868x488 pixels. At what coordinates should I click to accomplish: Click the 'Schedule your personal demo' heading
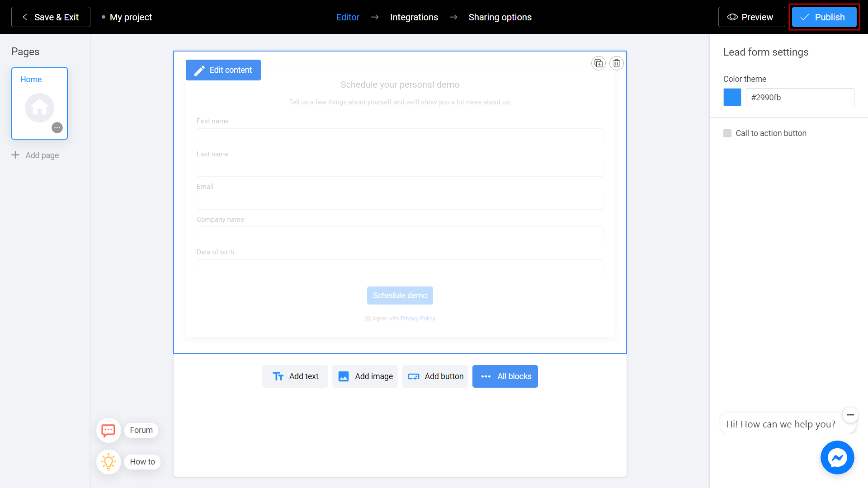(400, 84)
